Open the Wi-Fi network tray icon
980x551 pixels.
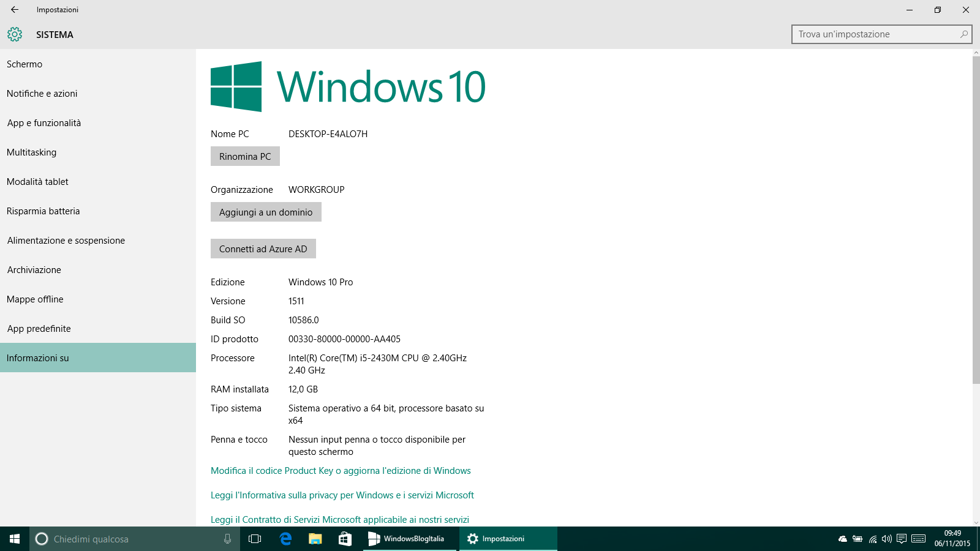tap(873, 539)
